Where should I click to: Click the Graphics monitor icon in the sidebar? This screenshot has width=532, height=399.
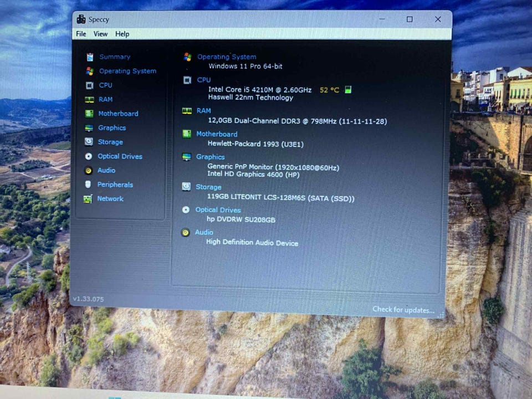tap(89, 128)
